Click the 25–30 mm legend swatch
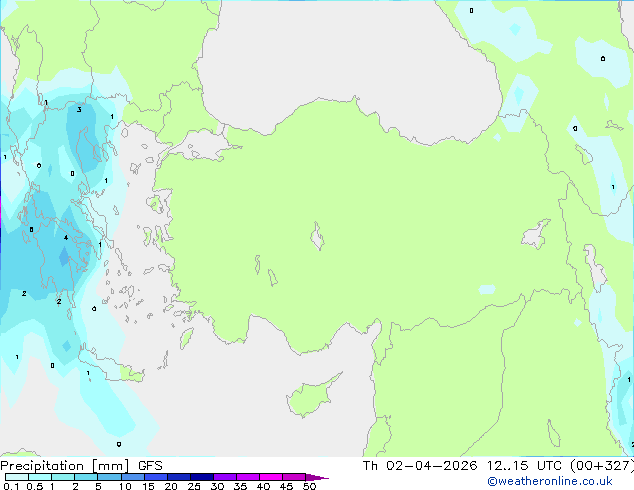This screenshot has height=490, width=634. [201, 477]
